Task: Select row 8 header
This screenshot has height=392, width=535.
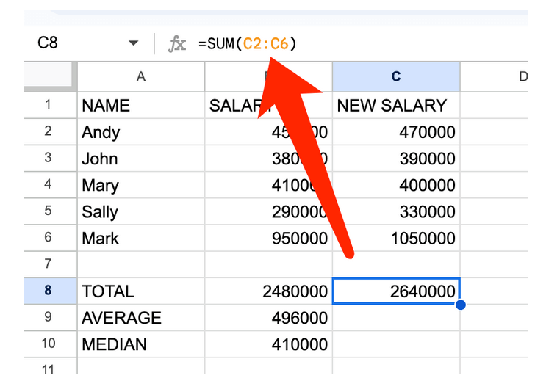Action: point(49,291)
